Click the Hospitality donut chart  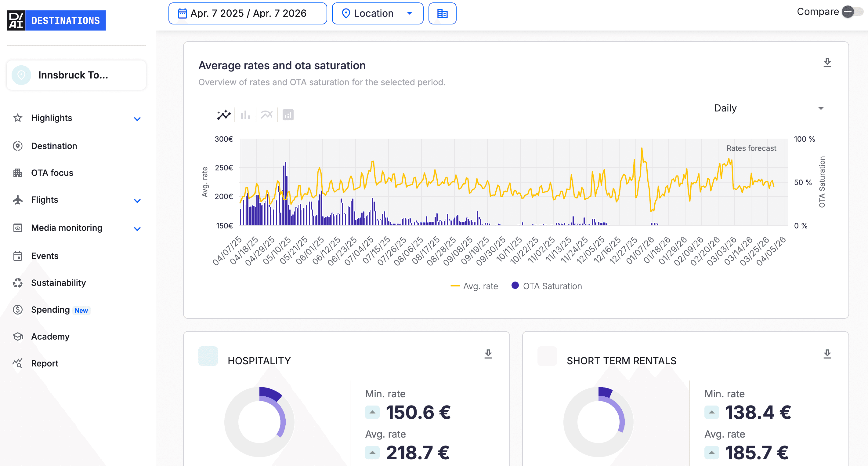(x=259, y=421)
